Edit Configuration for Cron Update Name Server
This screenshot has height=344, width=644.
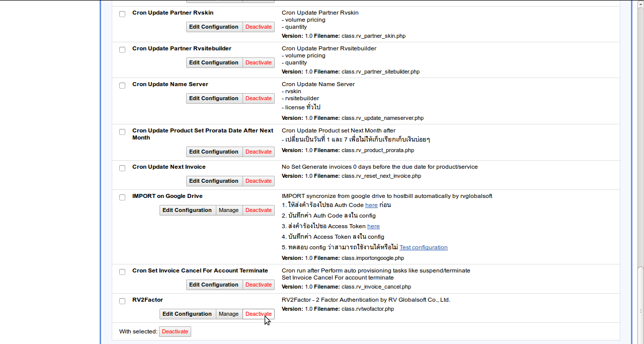pyautogui.click(x=214, y=99)
